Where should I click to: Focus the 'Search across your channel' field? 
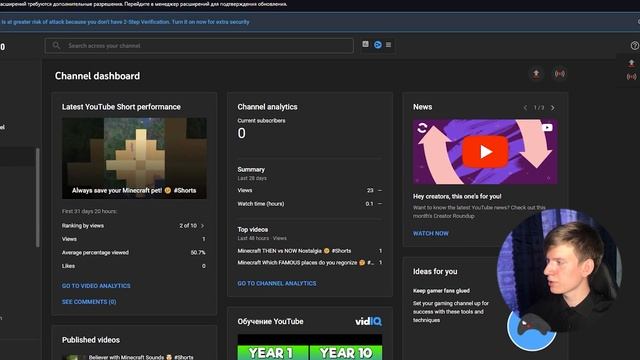tap(199, 46)
